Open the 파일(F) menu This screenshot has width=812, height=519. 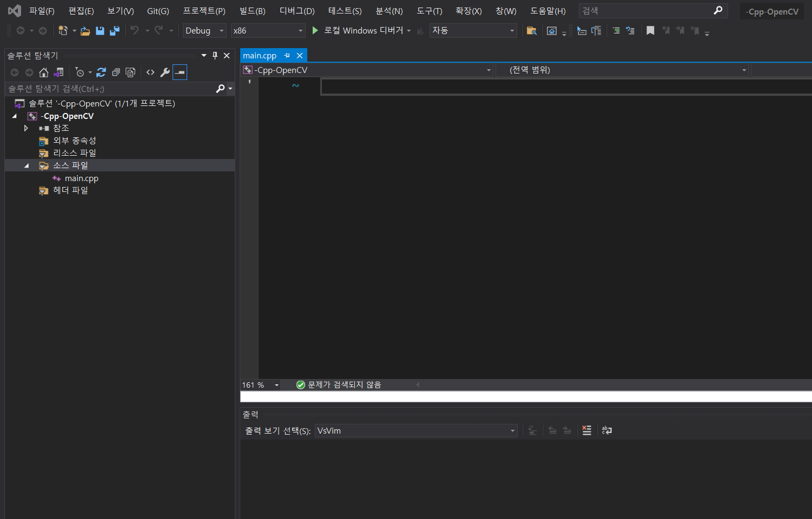42,11
